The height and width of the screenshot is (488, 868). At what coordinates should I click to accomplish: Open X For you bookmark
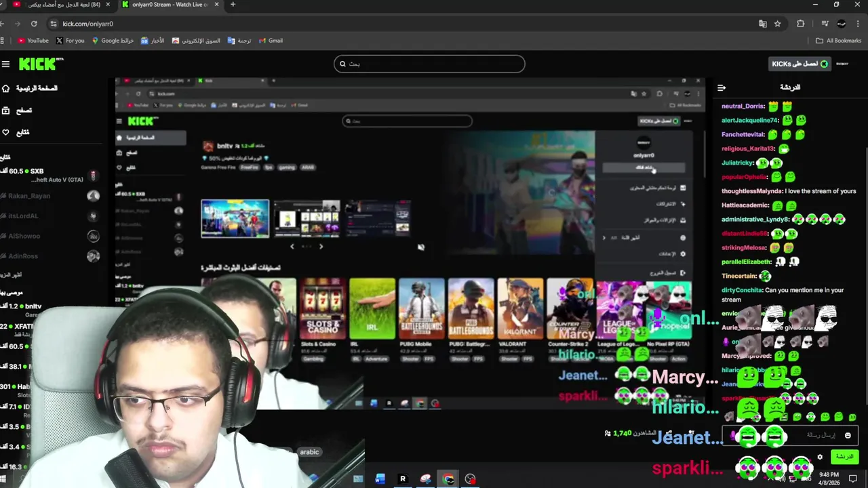point(71,41)
